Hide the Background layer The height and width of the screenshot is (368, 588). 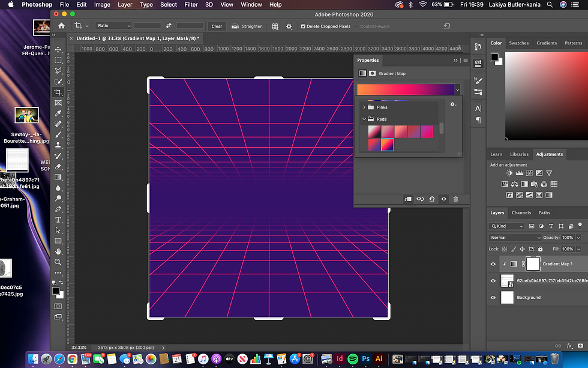point(493,298)
